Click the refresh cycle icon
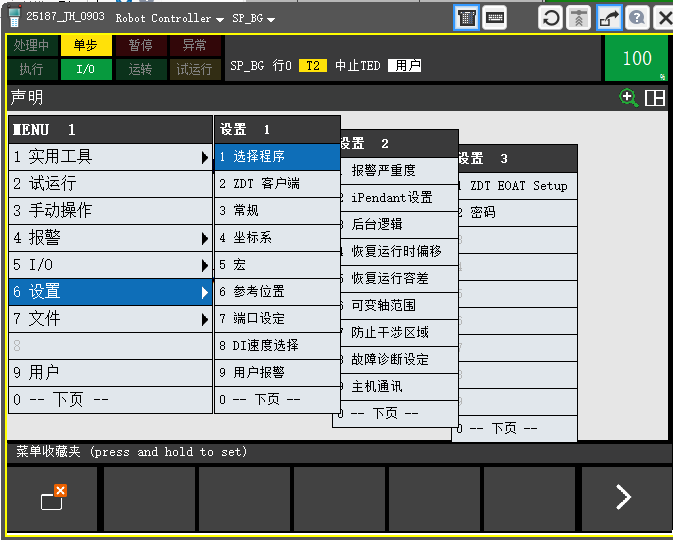 pos(551,18)
